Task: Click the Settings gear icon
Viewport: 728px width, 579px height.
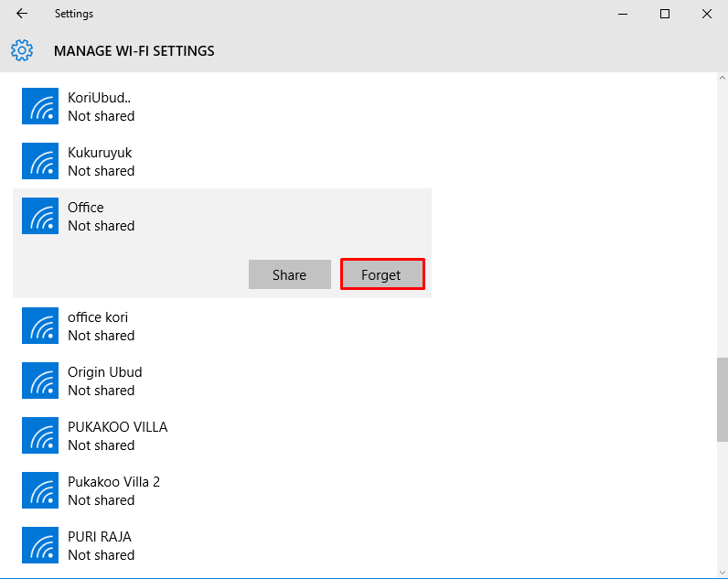Action: 22,50
